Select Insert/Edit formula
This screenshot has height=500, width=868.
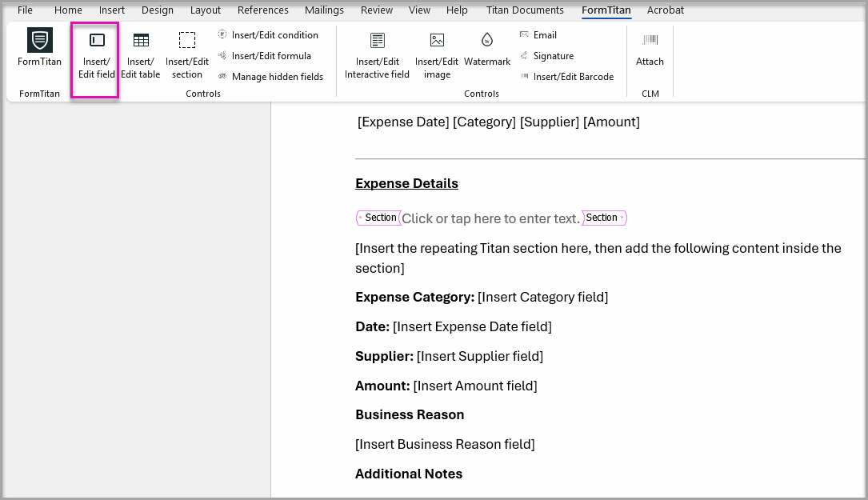click(x=265, y=56)
